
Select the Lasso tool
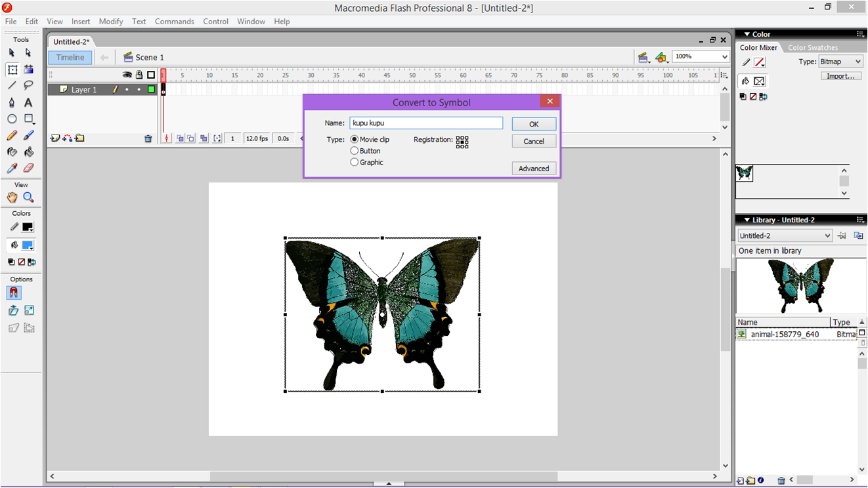coord(28,85)
